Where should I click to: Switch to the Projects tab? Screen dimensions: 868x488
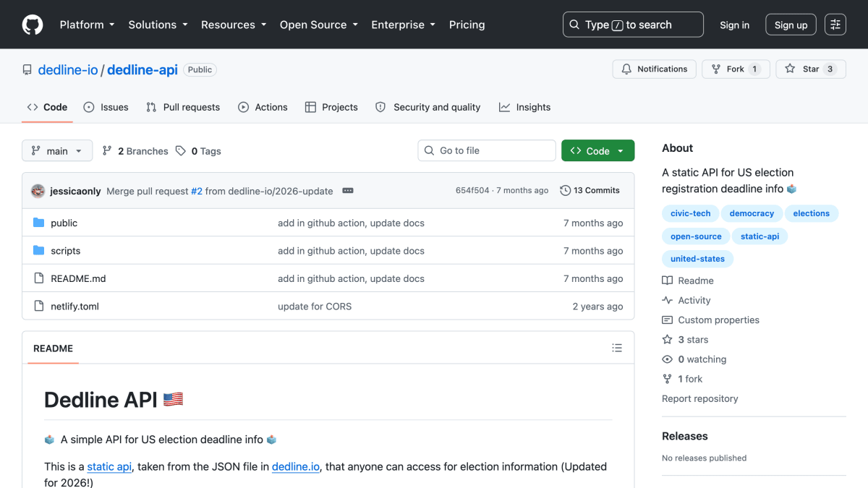click(x=331, y=107)
